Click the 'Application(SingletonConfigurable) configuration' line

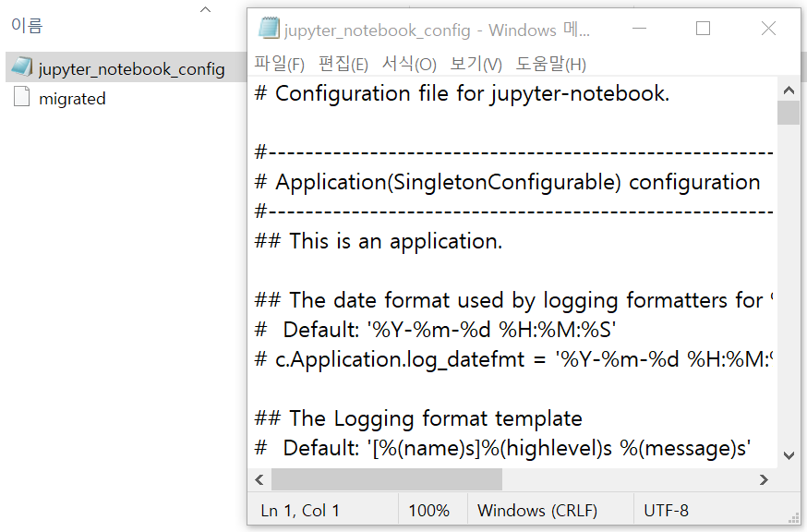pos(508,183)
